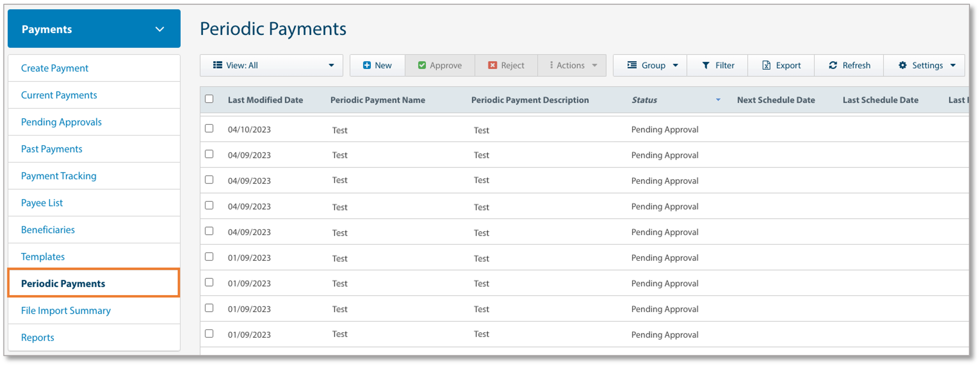This screenshot has height=366, width=980.
Task: Sort by Last Modified Date column
Action: pyautogui.click(x=265, y=100)
